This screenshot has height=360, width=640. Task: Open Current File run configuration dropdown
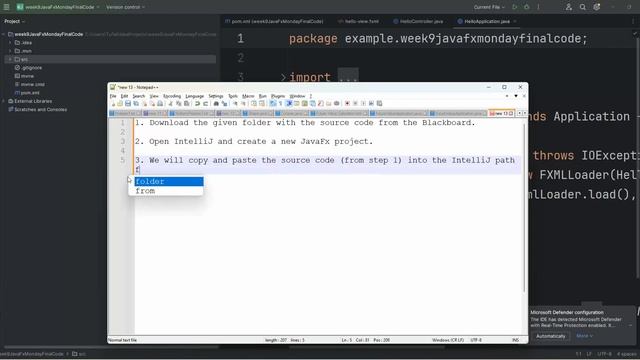489,7
